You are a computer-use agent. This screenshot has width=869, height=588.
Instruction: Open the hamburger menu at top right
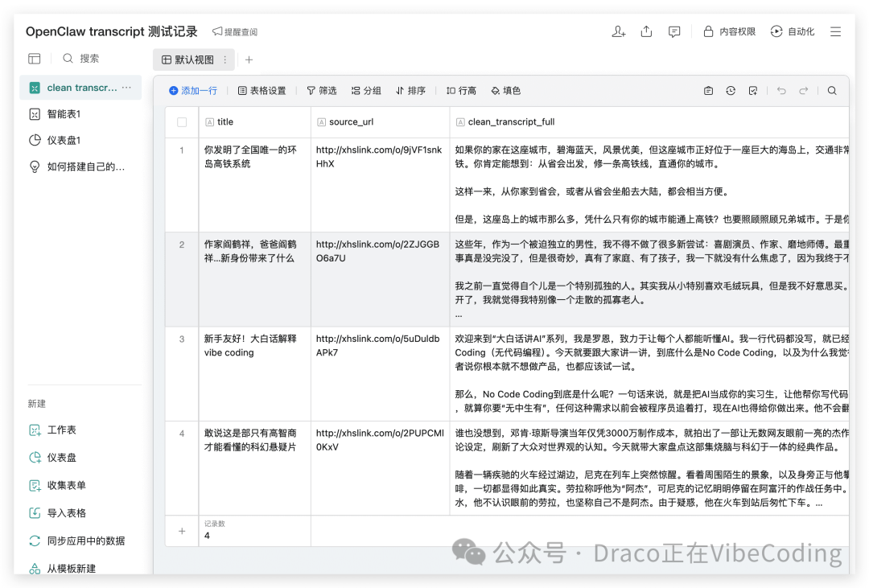(x=835, y=31)
